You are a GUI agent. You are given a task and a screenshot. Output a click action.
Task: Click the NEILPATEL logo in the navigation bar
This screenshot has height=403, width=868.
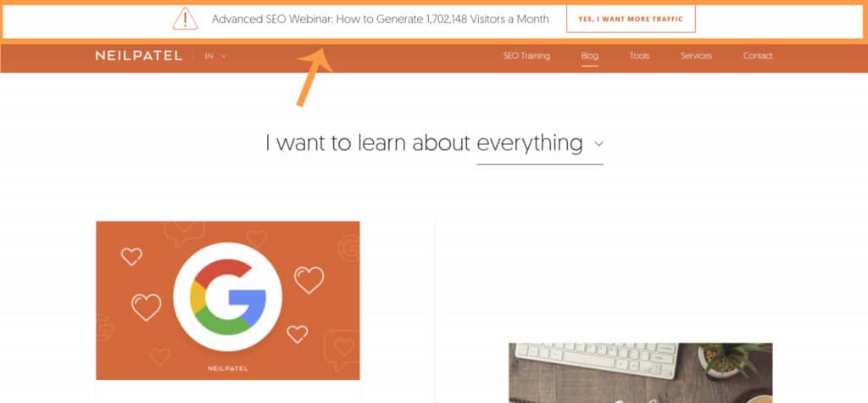pos(138,56)
